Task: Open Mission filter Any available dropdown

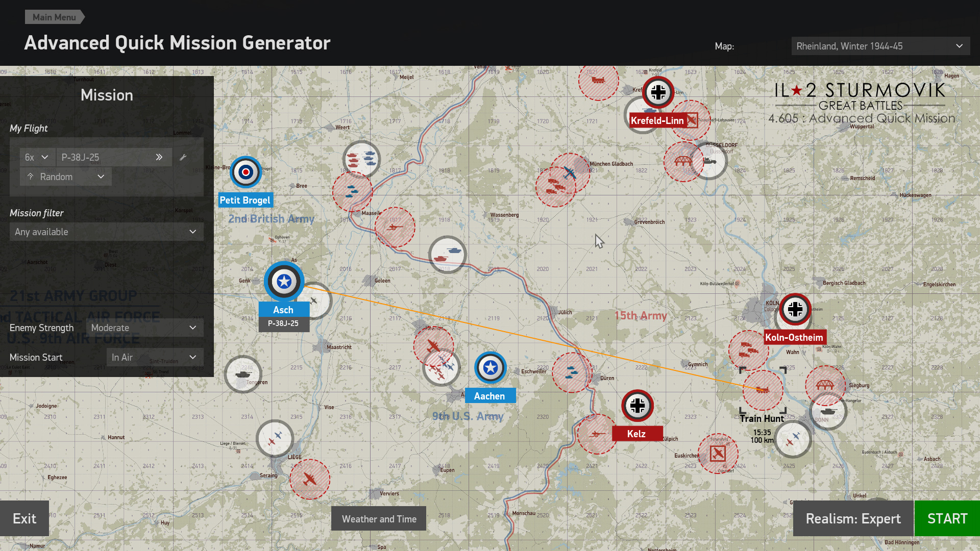Action: (106, 232)
